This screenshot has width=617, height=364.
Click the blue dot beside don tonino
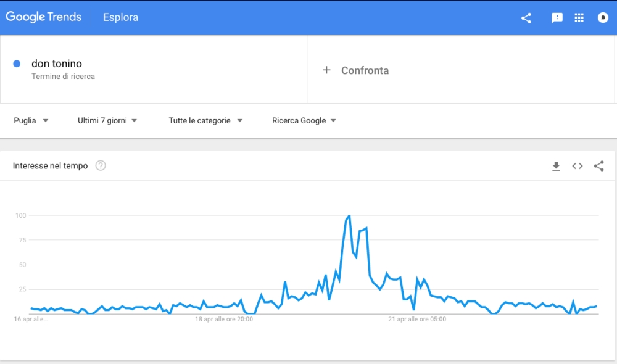(17, 64)
